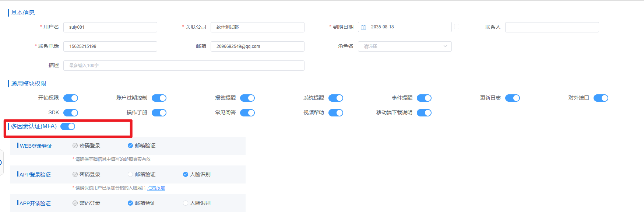Switch off 报警提醒 toggle
The image size is (644, 220).
click(x=247, y=98)
